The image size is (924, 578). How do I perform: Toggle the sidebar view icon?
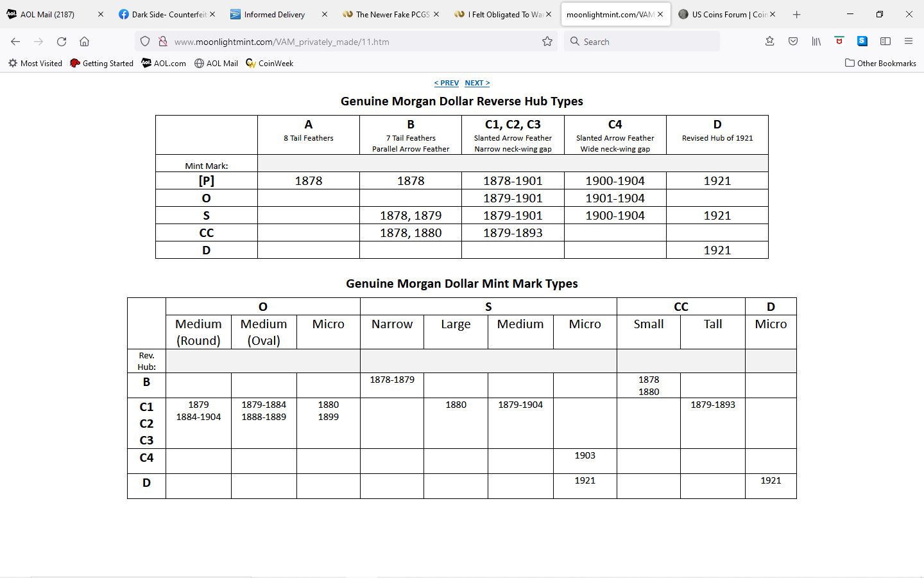886,41
